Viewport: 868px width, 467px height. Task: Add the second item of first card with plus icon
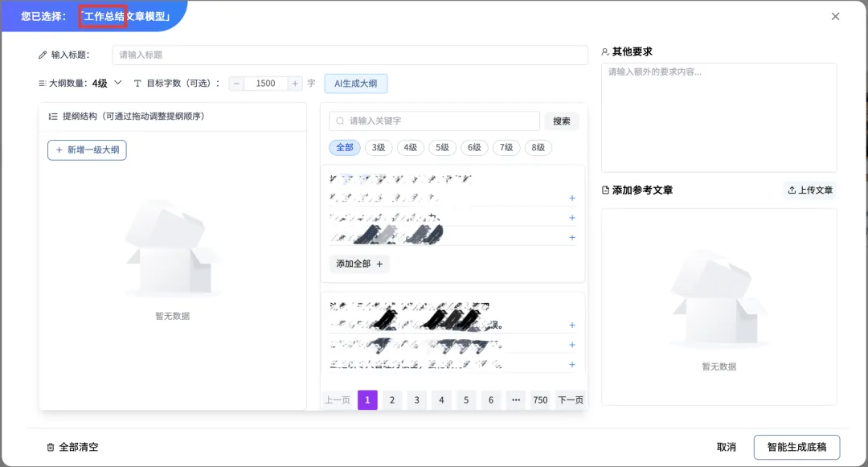pos(572,218)
